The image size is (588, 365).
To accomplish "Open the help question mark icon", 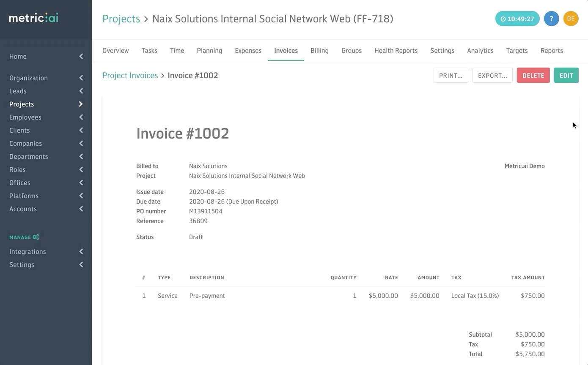I will 551,19.
